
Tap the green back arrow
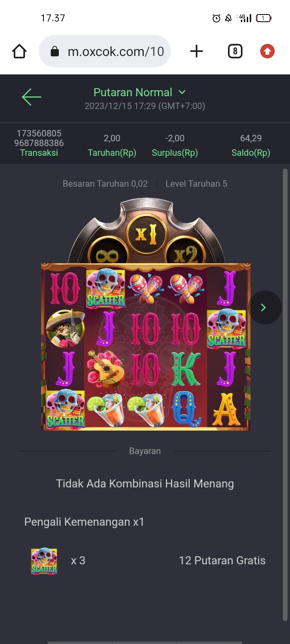pyautogui.click(x=31, y=97)
